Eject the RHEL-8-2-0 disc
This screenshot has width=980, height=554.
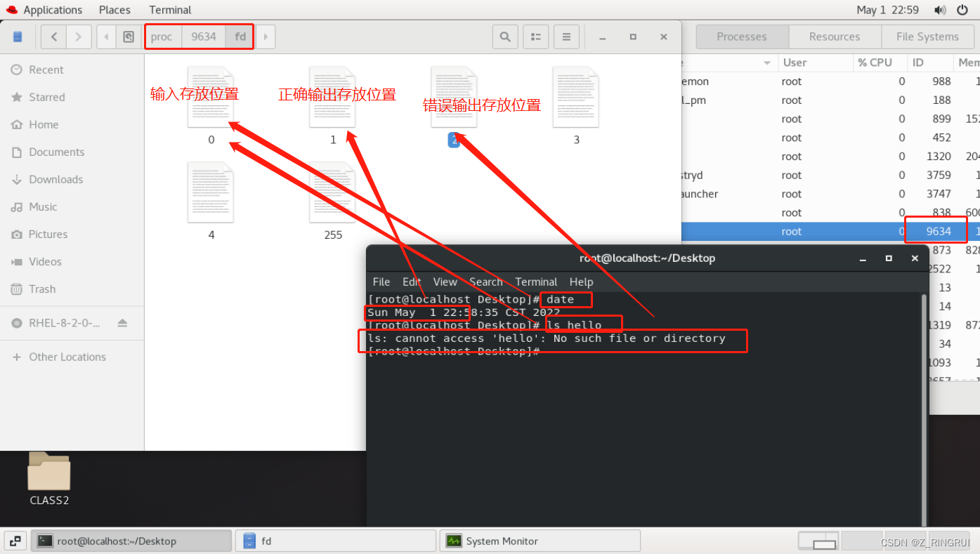tap(122, 323)
